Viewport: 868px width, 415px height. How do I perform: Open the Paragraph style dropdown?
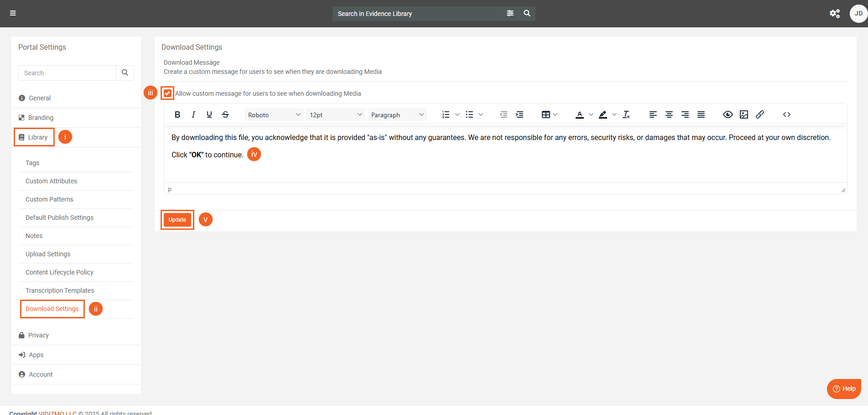tap(397, 115)
